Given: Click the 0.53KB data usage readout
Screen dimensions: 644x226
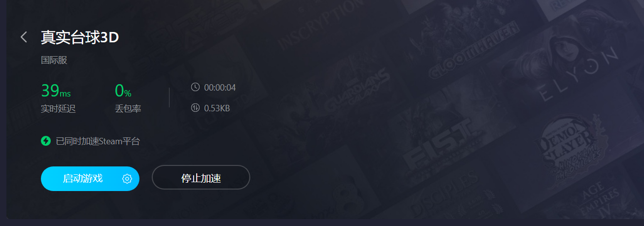Looking at the screenshot, I should 217,108.
